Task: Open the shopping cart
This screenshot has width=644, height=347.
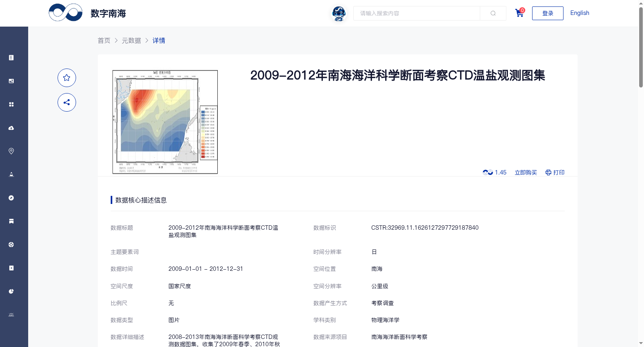Action: click(520, 13)
